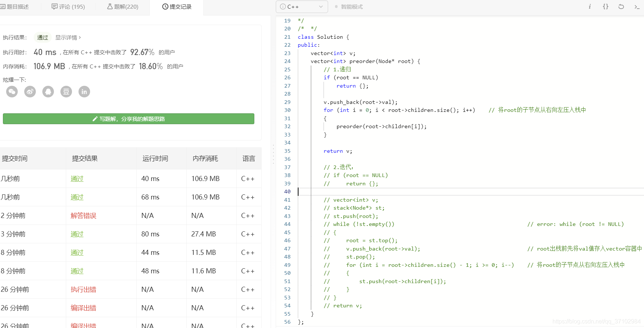Share result via QQ icon
The height and width of the screenshot is (328, 644).
coord(48,92)
